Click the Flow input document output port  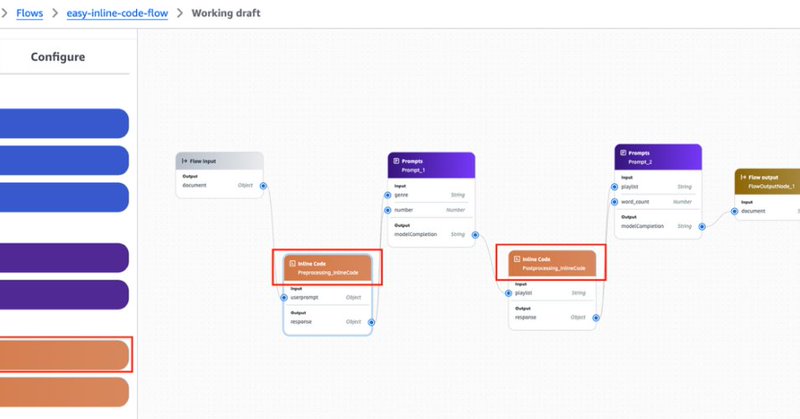263,186
